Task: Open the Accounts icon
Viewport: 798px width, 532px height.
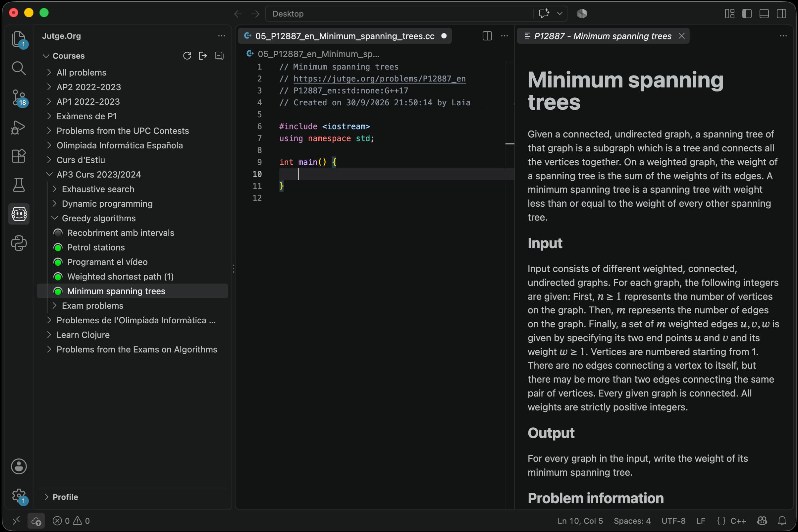Action: click(x=19, y=466)
